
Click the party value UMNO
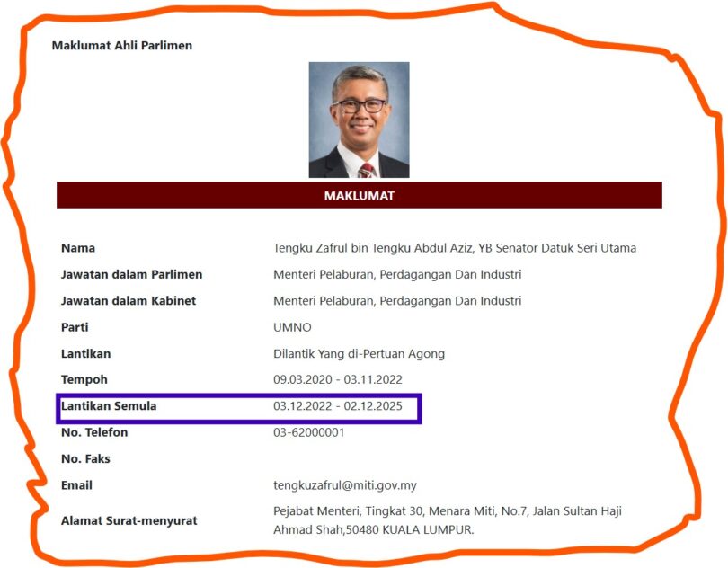(x=292, y=327)
